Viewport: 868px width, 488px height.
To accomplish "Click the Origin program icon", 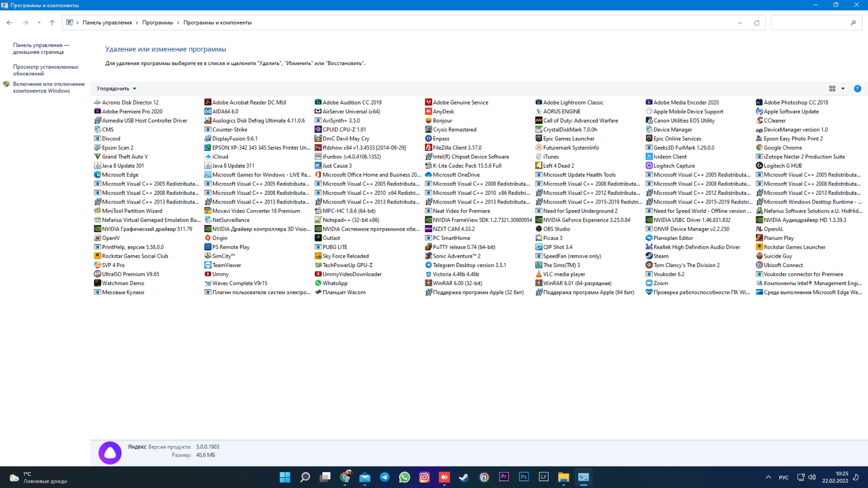I will 208,238.
